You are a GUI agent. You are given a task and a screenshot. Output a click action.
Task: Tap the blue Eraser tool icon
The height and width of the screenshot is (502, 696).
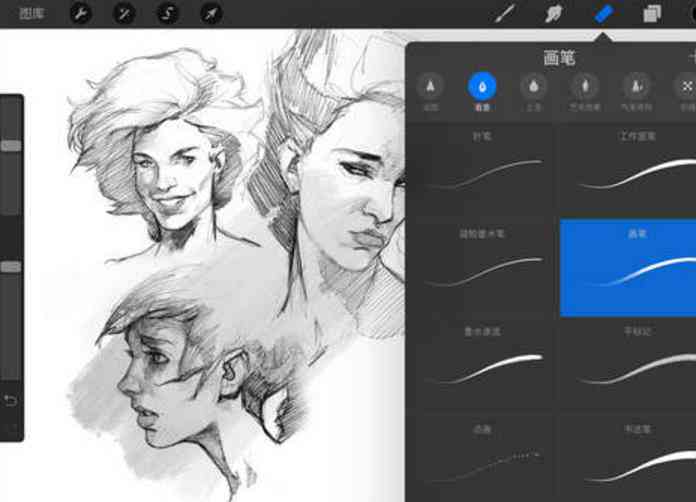[603, 13]
